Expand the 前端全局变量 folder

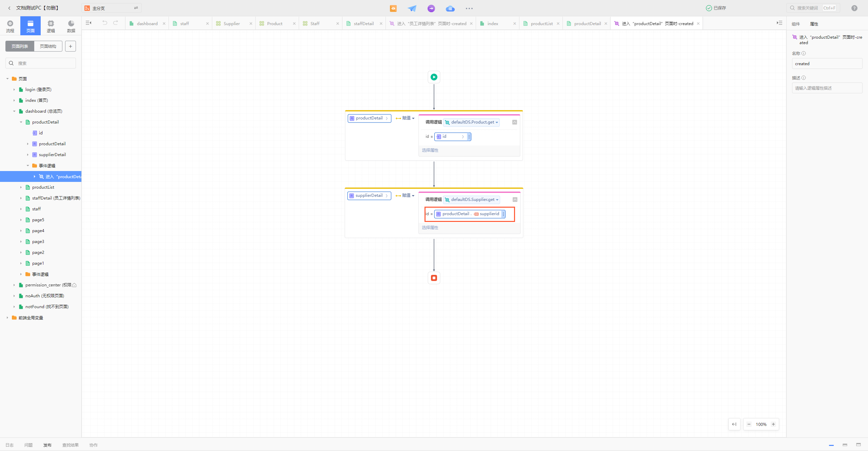[x=7, y=318]
